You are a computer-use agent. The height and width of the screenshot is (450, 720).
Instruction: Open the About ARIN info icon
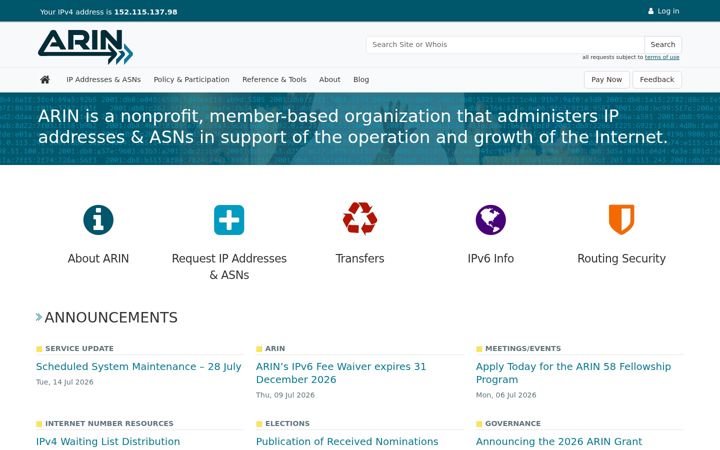(x=98, y=220)
